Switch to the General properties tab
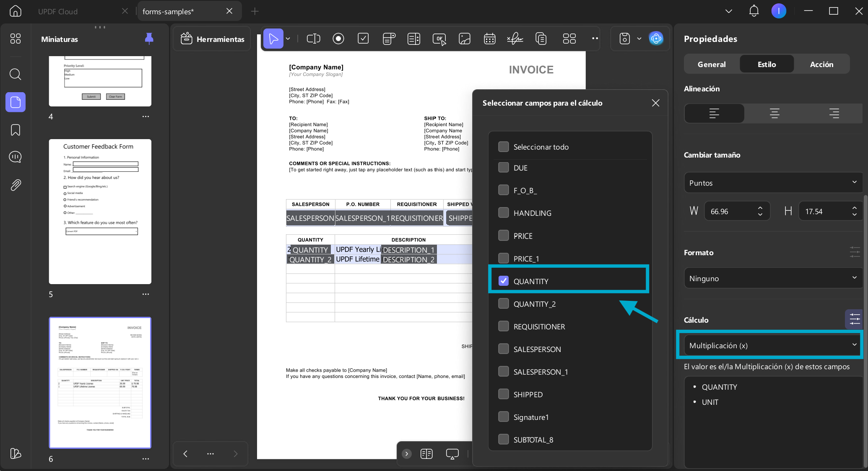Screen dimensions: 868x471 click(712, 64)
